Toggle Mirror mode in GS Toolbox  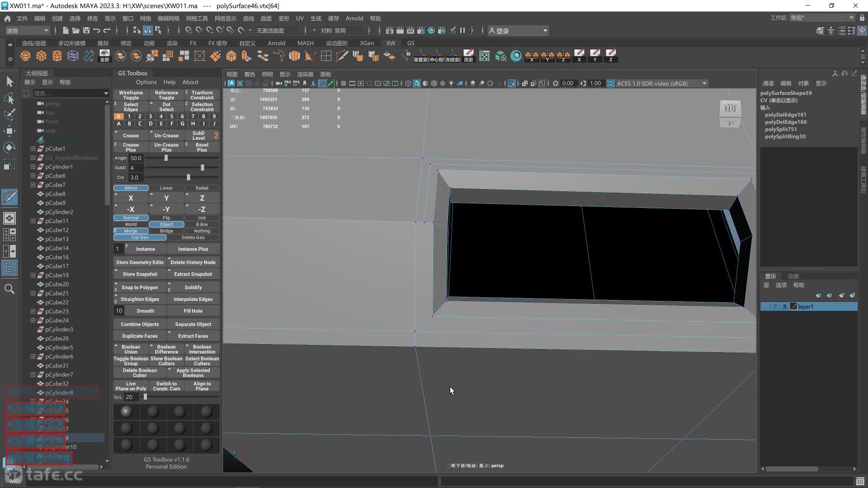click(131, 188)
